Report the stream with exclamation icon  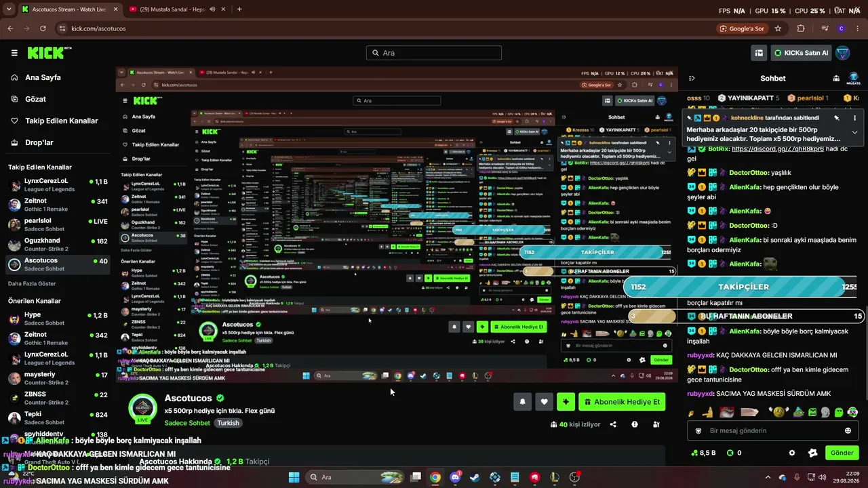pyautogui.click(x=635, y=424)
